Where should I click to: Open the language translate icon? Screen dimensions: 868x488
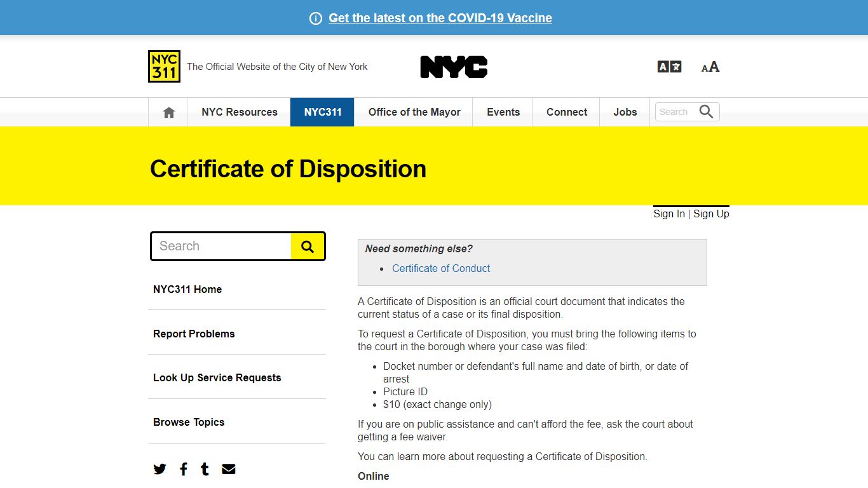pos(669,67)
